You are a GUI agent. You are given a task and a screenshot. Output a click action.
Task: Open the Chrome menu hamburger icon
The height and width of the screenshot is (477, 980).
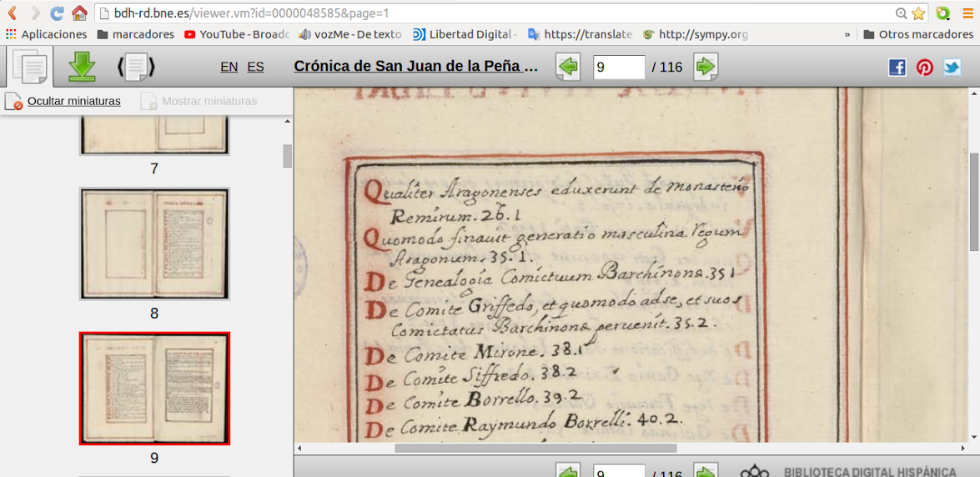click(x=967, y=13)
